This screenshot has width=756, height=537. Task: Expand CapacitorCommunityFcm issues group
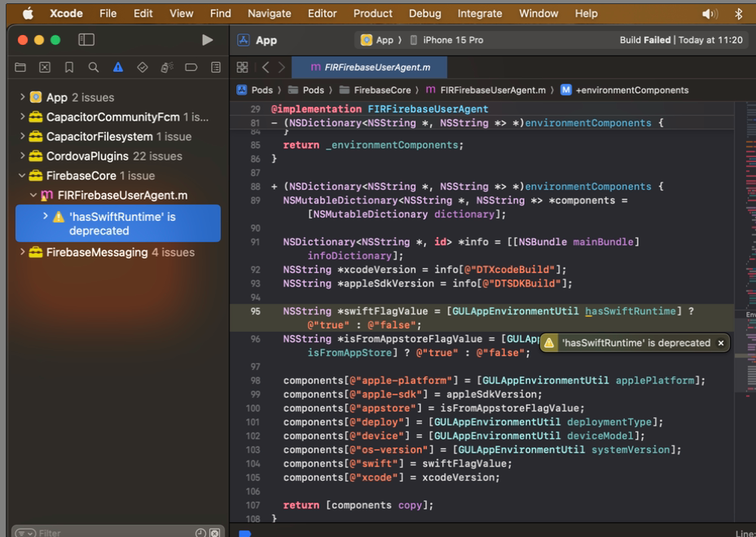pyautogui.click(x=22, y=117)
